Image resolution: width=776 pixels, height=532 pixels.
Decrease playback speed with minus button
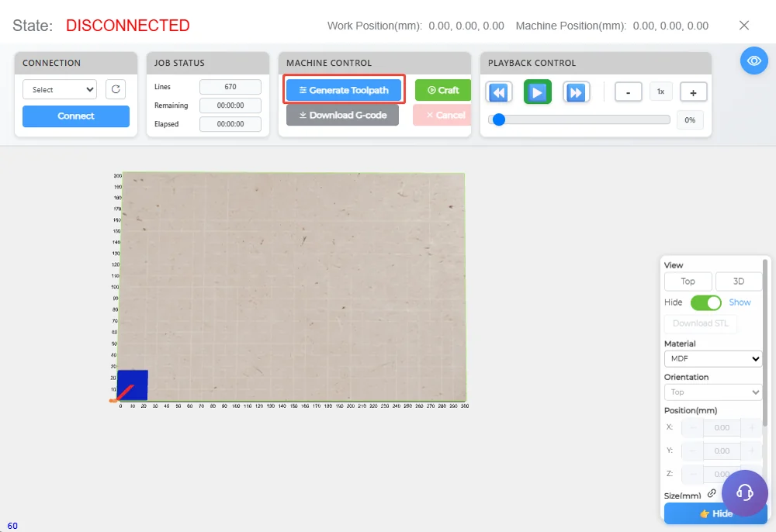click(x=628, y=92)
